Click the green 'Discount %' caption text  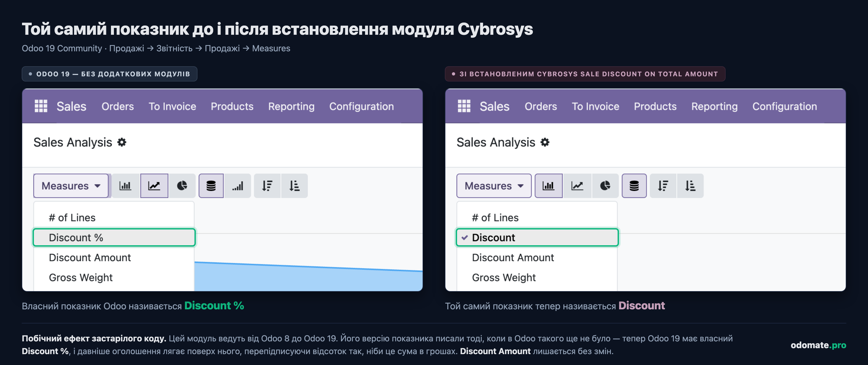[x=214, y=306]
